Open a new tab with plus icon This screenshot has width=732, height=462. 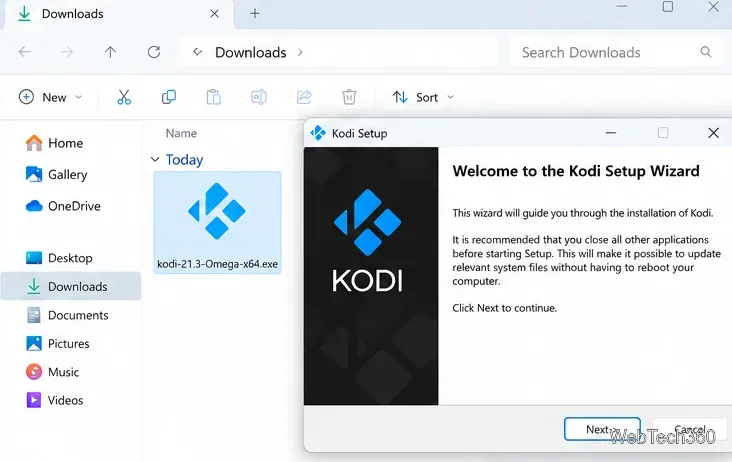[x=255, y=14]
